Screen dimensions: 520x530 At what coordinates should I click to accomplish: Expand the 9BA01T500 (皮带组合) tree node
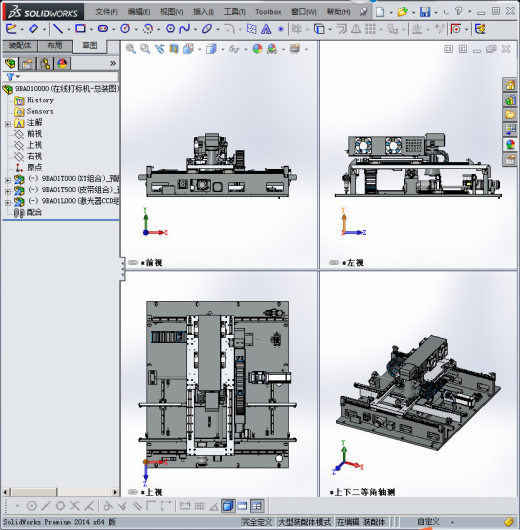(x=7, y=191)
